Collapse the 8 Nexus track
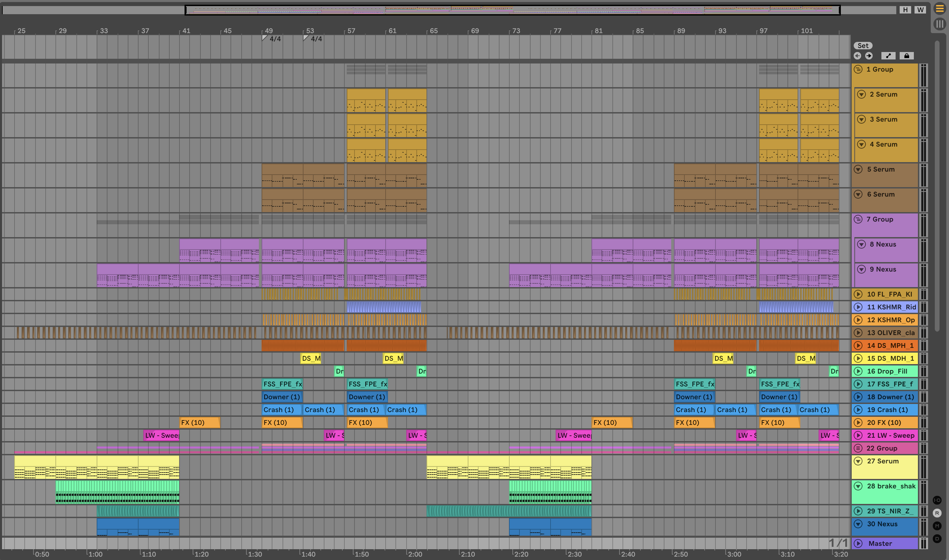949x560 pixels. [x=861, y=245]
